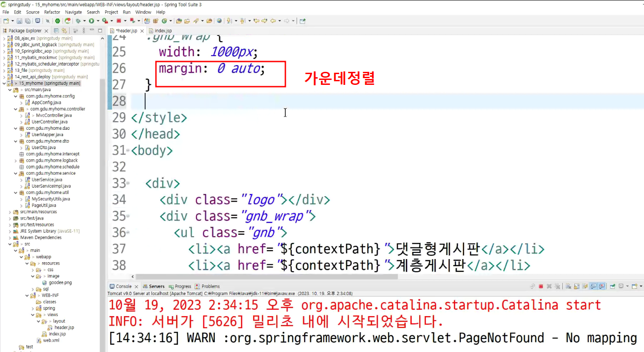Screen dimensions: 644x352
Task: Terminate server from the Console toolbar
Action: click(x=541, y=286)
